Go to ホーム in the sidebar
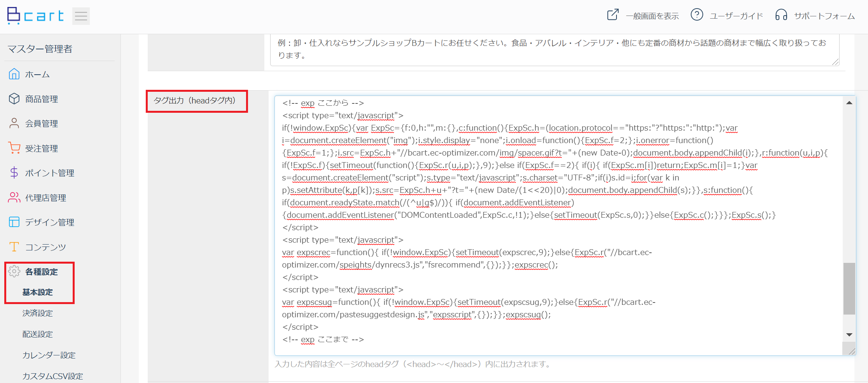Image resolution: width=868 pixels, height=383 pixels. (x=37, y=74)
